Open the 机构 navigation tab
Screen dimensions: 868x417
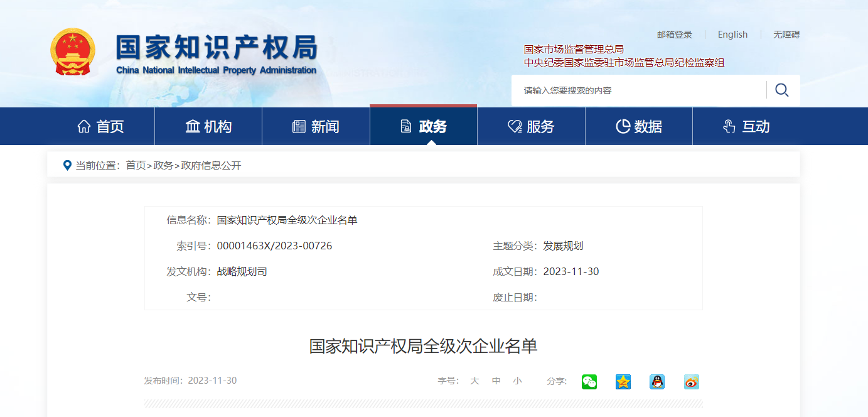tap(208, 127)
